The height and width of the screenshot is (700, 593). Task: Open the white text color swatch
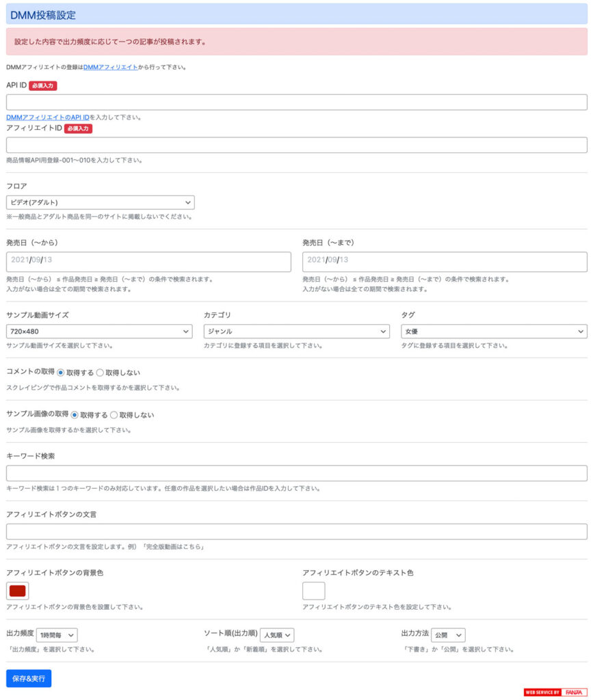[x=313, y=591]
